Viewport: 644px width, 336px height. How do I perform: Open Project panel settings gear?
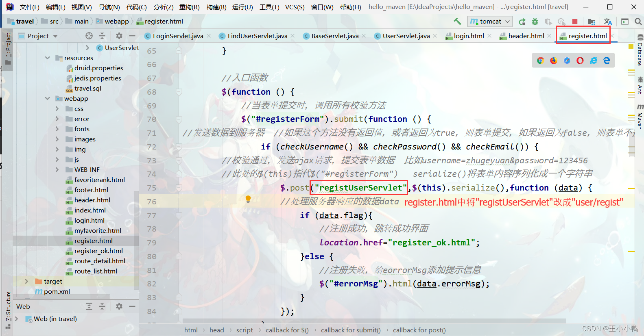119,36
